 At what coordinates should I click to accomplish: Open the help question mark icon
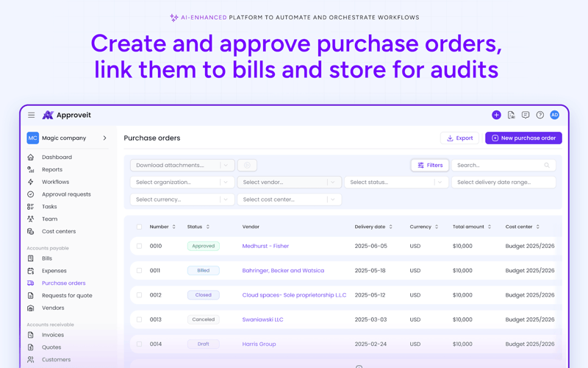coord(539,115)
